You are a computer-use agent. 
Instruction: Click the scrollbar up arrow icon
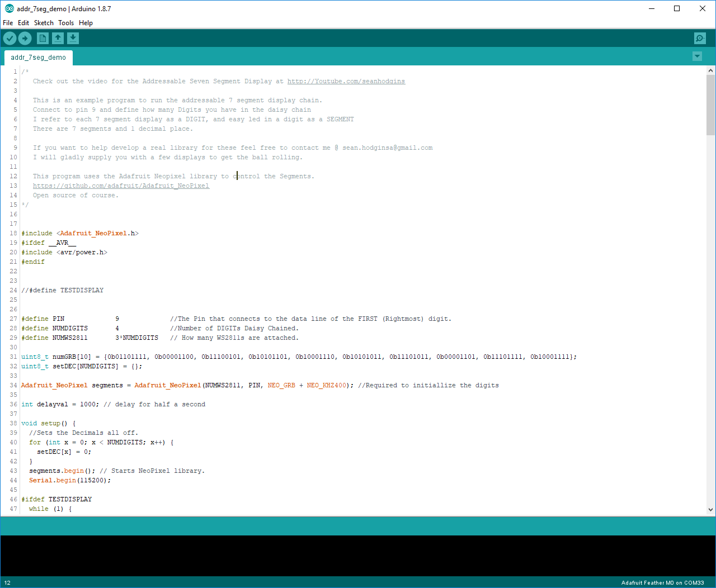coord(710,70)
